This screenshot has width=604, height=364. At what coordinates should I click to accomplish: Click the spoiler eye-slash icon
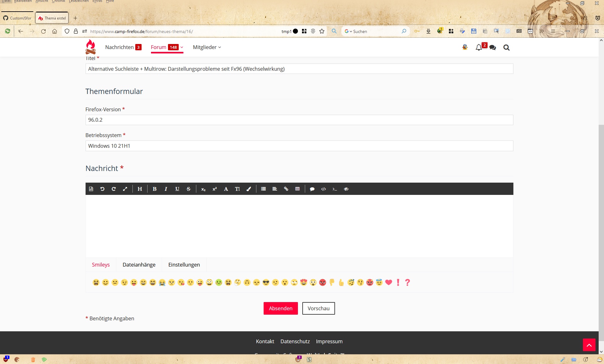[x=346, y=189]
